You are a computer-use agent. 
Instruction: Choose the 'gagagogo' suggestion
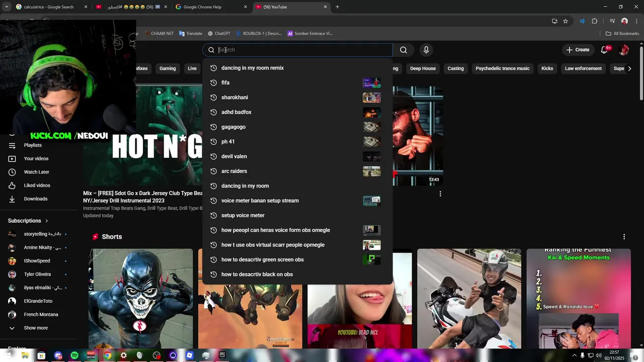(x=297, y=127)
